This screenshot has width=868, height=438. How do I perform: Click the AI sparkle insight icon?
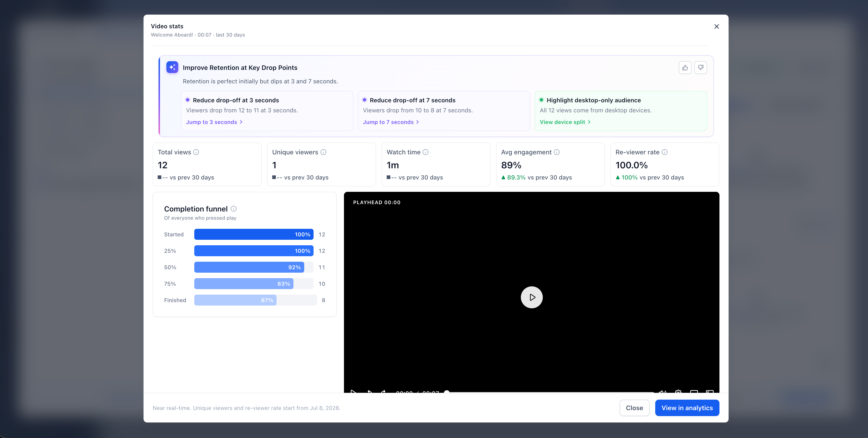[x=172, y=67]
